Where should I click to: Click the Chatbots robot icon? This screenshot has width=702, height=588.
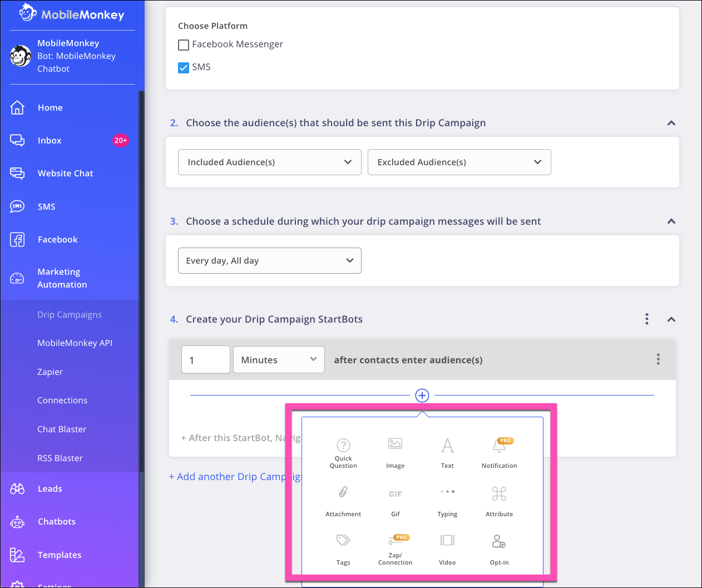[17, 522]
